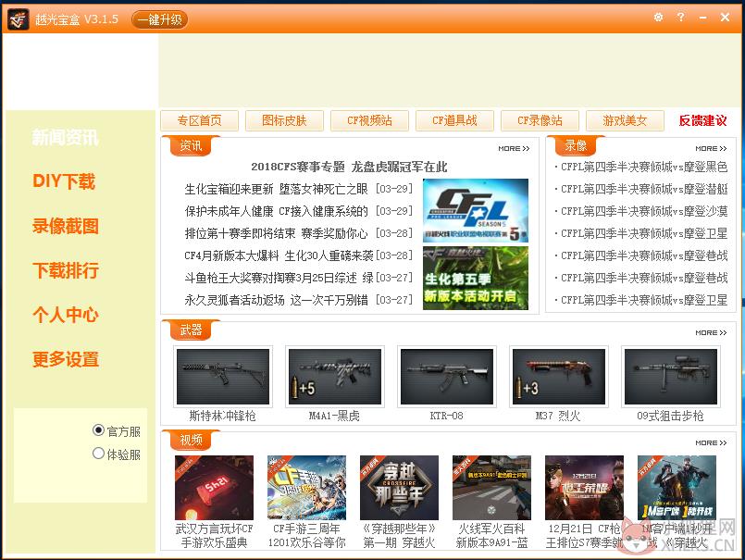This screenshot has height=560, width=745.
Task: Click the 越光宝盒 app logo icon
Action: pyautogui.click(x=19, y=19)
